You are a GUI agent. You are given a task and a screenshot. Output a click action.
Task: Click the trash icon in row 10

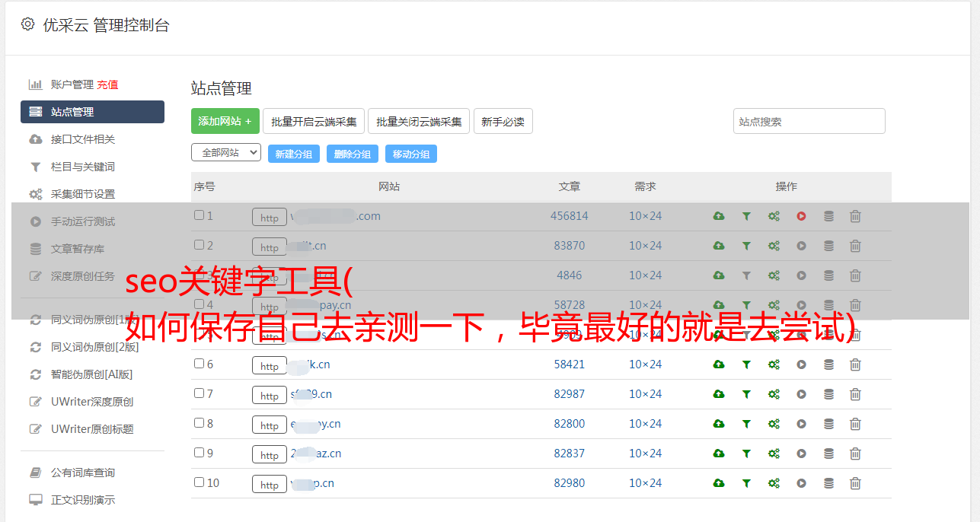coord(855,483)
